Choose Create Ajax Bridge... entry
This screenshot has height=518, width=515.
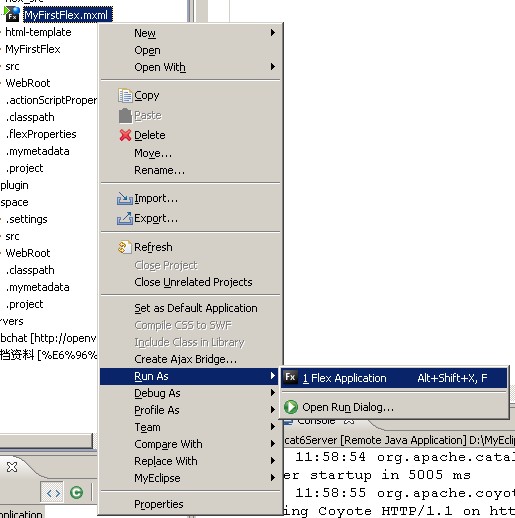tap(191, 359)
